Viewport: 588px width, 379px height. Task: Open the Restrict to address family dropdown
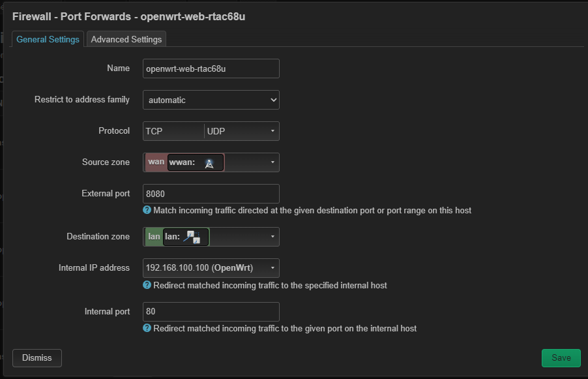(x=211, y=100)
